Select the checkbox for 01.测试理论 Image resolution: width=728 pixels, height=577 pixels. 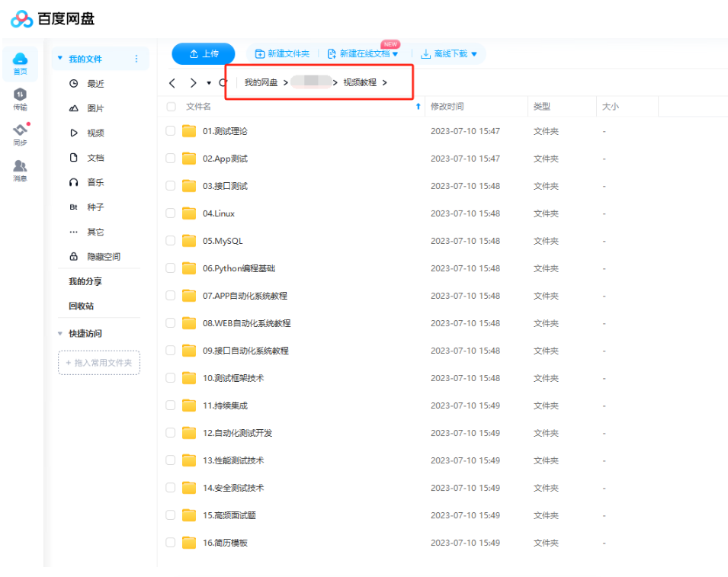click(x=169, y=131)
